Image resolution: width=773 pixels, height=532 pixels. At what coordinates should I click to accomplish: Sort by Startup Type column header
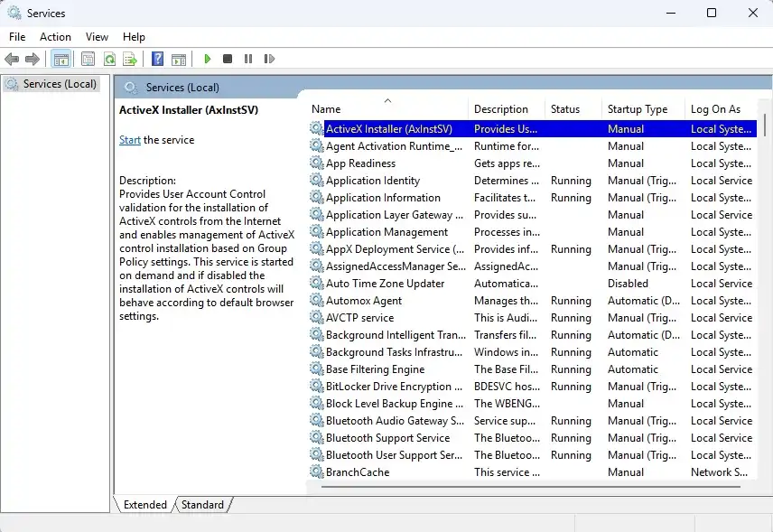(x=637, y=109)
